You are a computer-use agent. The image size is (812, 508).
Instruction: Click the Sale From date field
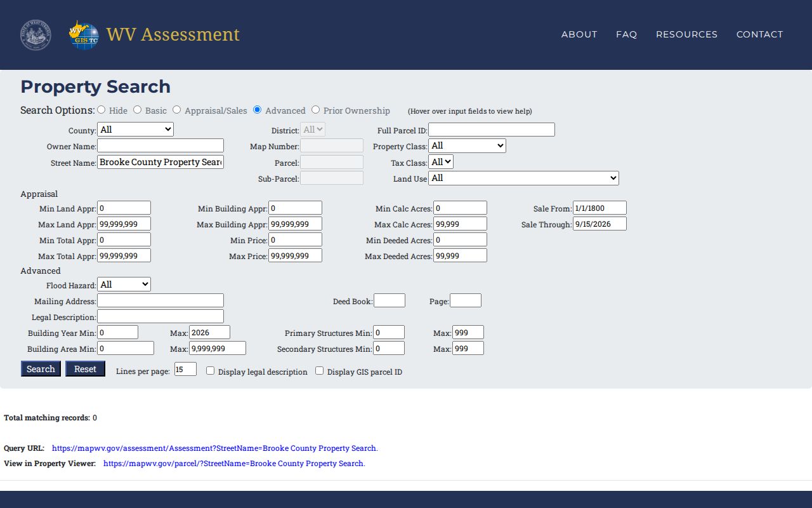coord(599,208)
